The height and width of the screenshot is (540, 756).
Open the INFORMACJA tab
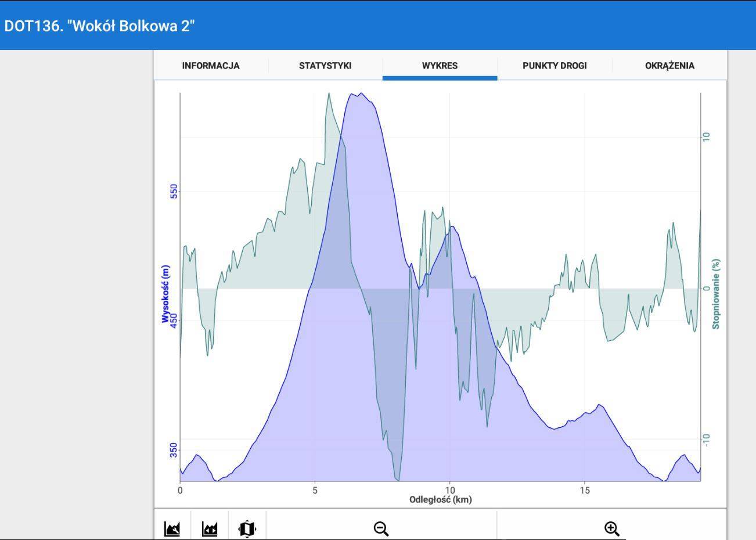pyautogui.click(x=210, y=66)
